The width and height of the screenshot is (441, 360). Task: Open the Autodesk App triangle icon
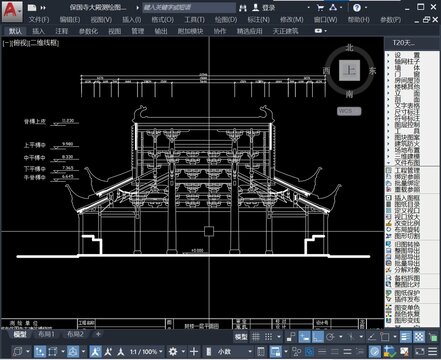[333, 7]
